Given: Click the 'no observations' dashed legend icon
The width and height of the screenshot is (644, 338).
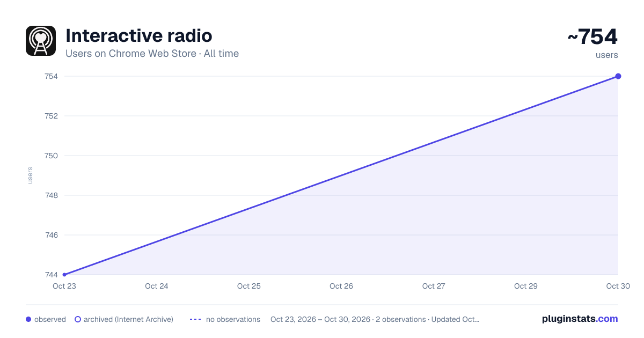Looking at the screenshot, I should (x=195, y=319).
